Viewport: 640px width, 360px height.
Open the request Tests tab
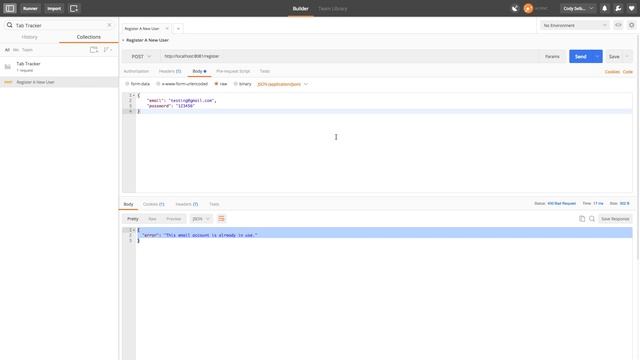coord(265,71)
